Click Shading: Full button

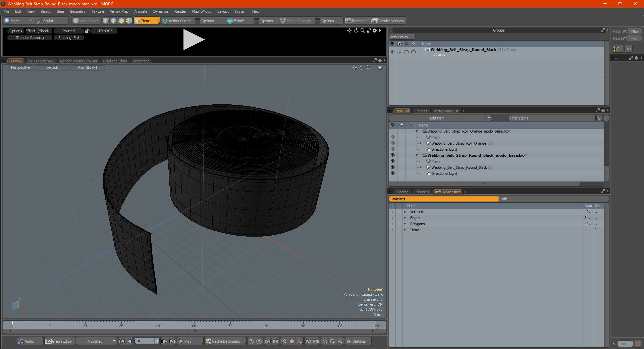(x=69, y=38)
